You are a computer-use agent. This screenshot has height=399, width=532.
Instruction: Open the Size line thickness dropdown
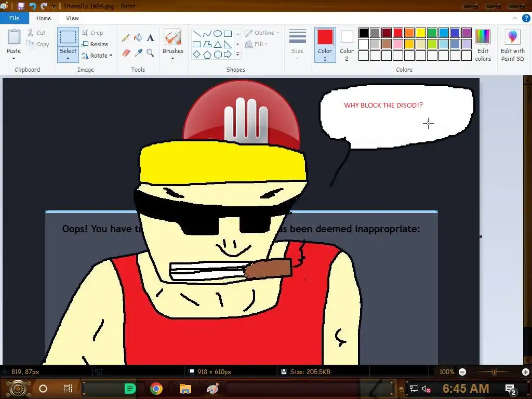297,45
